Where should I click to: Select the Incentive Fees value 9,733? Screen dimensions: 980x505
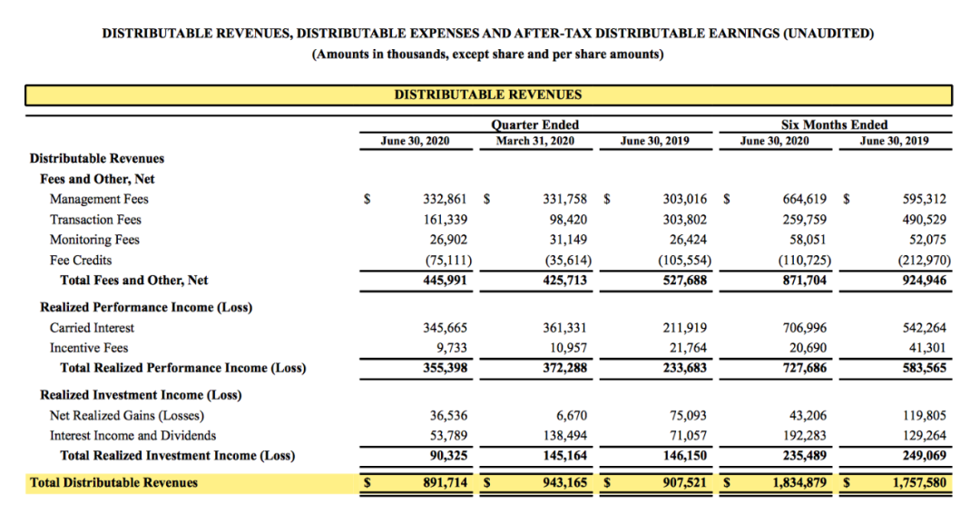point(451,348)
